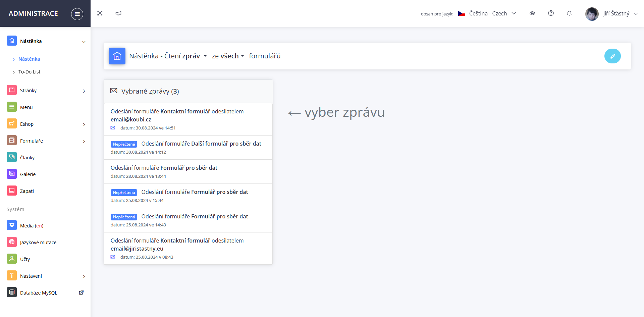The height and width of the screenshot is (317, 644).
Task: Open the Nástěnka submenu link
Action: point(29,59)
